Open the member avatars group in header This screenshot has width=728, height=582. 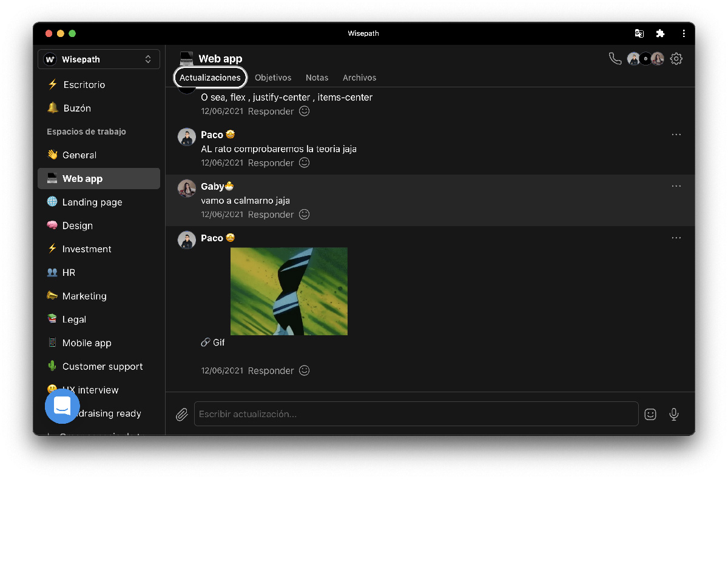[645, 59]
